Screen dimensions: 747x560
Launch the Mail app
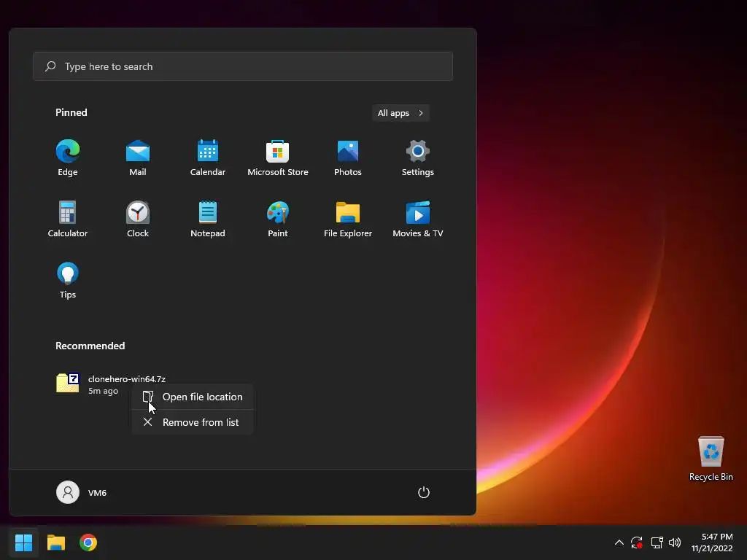click(138, 158)
